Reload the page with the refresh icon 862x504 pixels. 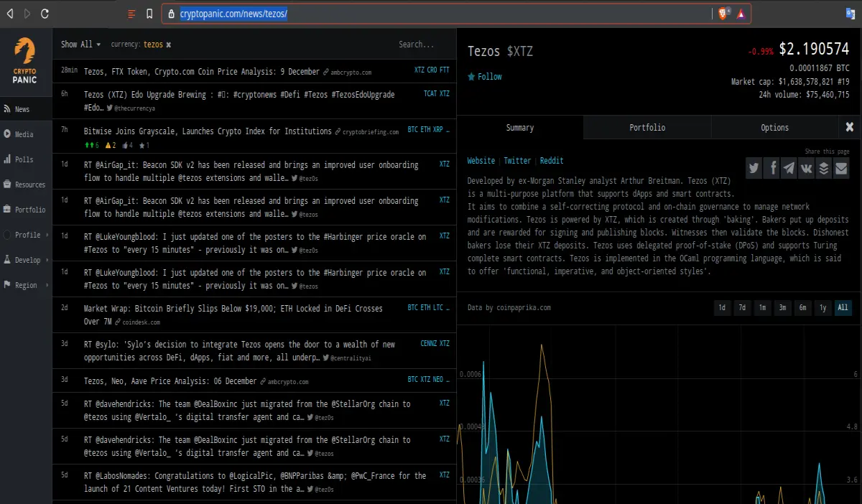pyautogui.click(x=45, y=14)
